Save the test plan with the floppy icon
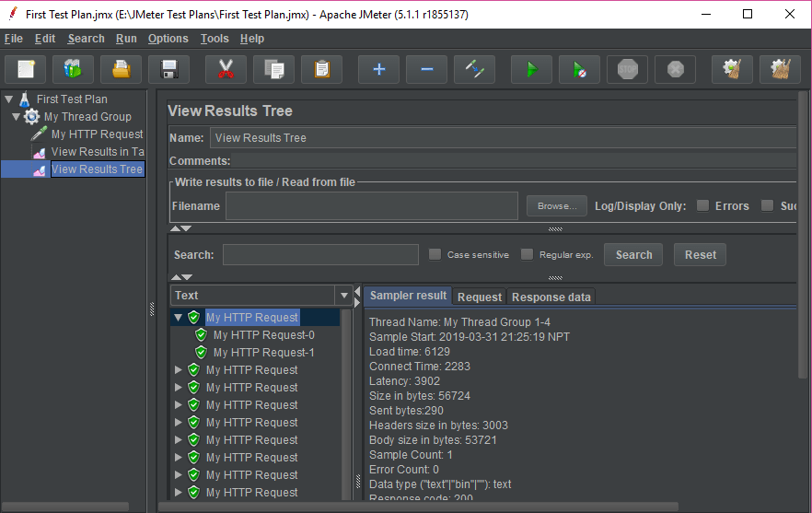The width and height of the screenshot is (812, 513). coord(168,69)
